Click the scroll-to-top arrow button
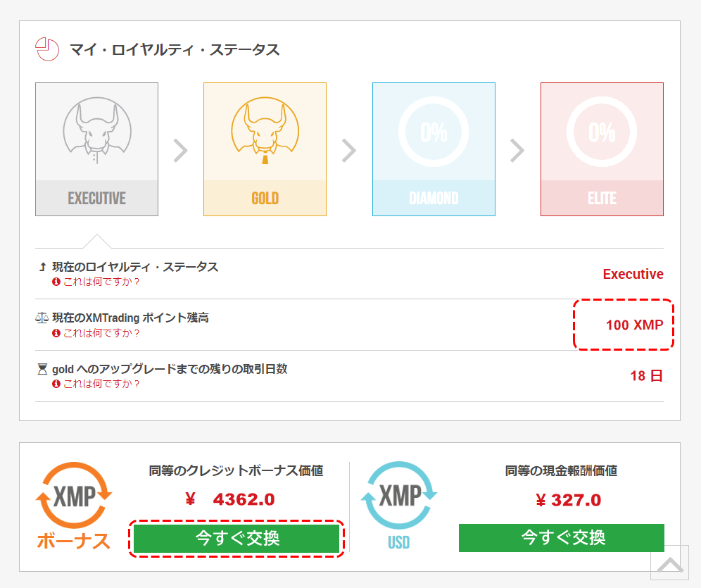Viewport: 701px width, 588px height. point(670,563)
